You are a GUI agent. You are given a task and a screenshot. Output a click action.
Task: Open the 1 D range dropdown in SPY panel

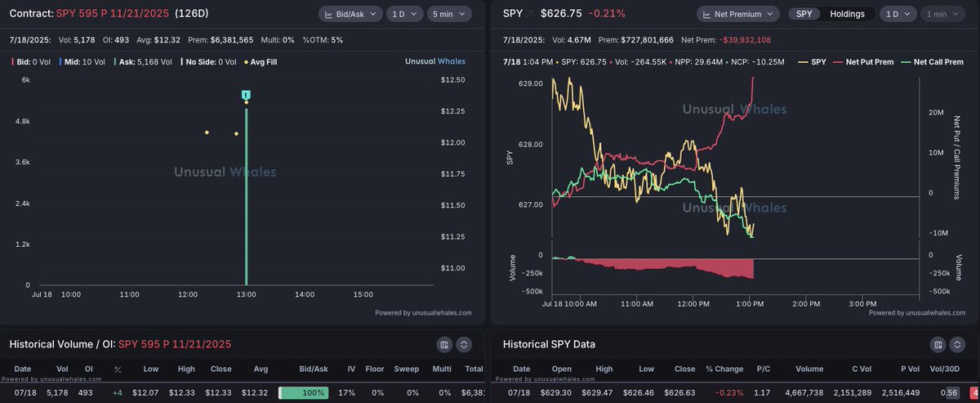coord(898,14)
